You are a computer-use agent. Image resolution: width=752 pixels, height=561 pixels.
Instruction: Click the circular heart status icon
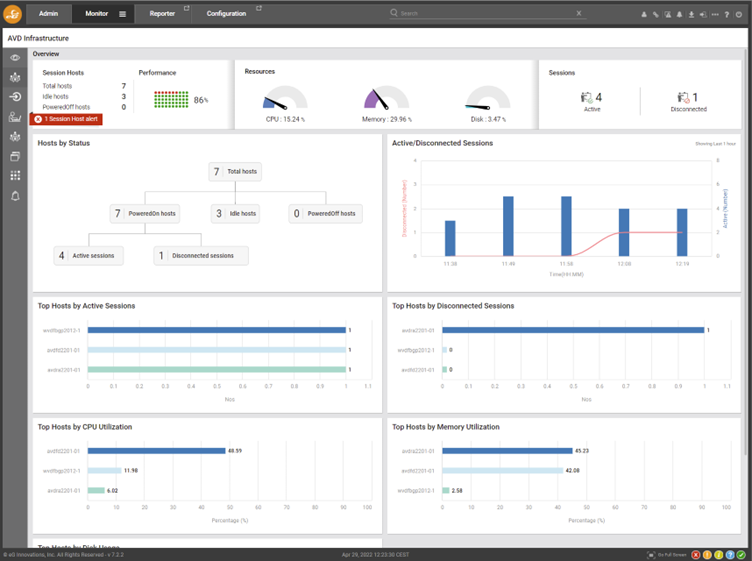coord(739,14)
